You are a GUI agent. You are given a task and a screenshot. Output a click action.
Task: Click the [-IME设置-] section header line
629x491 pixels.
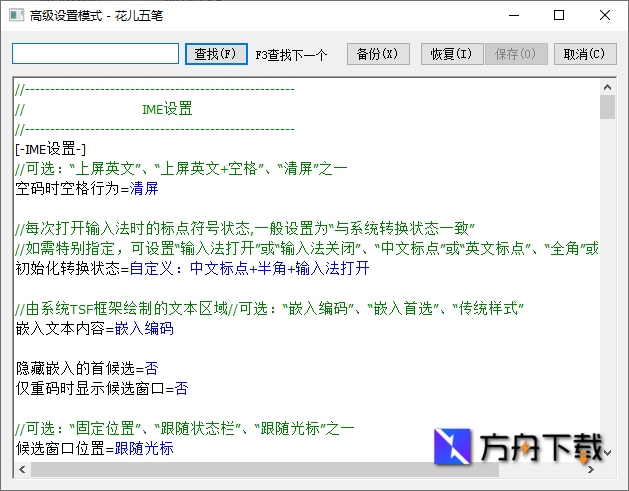click(51, 149)
